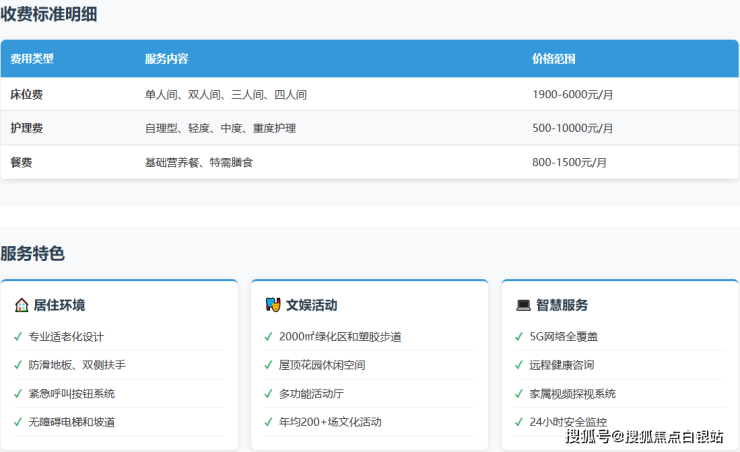Select the 床位费 table row label
The width and height of the screenshot is (740, 452).
tap(27, 94)
